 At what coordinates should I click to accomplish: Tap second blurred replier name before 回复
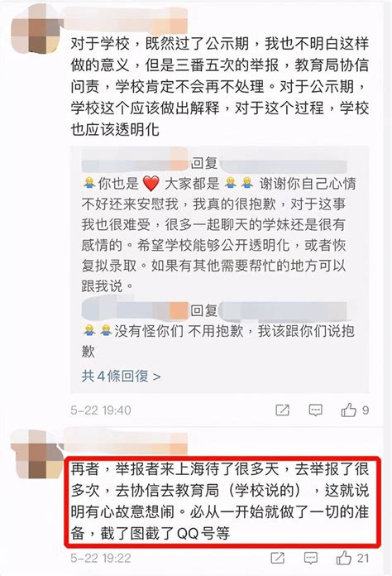135,310
